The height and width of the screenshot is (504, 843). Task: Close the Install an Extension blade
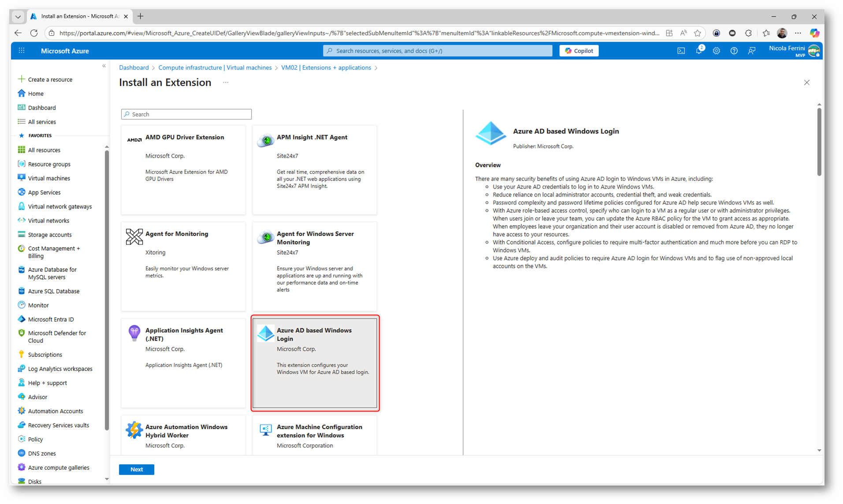[806, 82]
